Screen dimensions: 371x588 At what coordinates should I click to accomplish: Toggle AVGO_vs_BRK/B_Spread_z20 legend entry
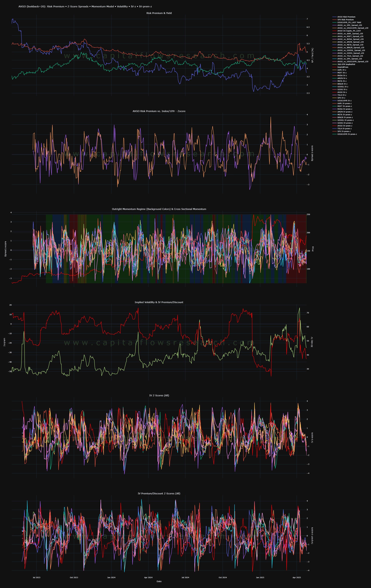click(x=348, y=48)
